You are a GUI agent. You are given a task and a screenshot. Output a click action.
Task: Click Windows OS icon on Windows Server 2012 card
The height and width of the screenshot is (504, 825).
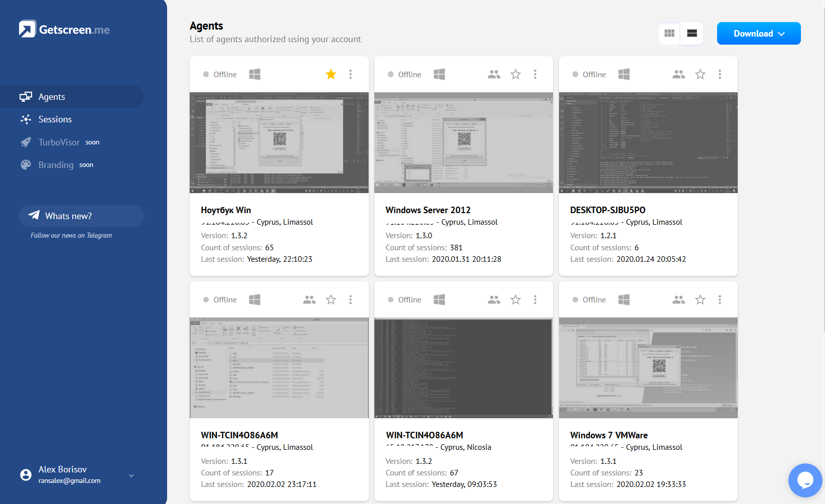[439, 74]
